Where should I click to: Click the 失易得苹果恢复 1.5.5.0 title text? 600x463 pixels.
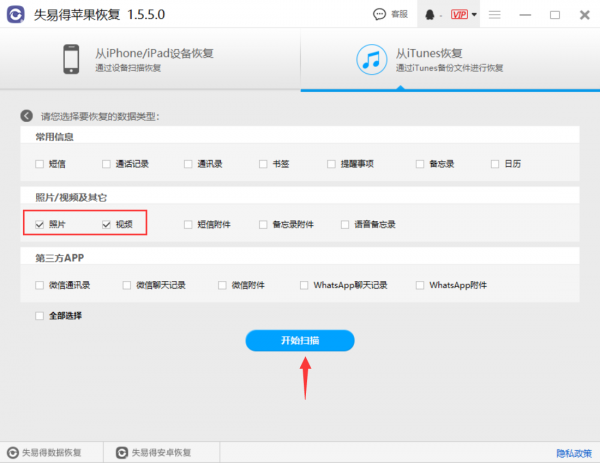click(x=99, y=15)
